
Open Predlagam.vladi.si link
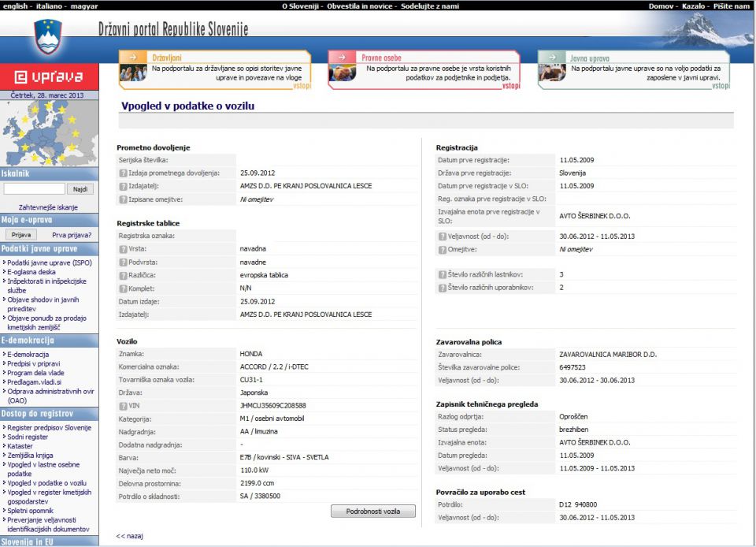coord(34,382)
